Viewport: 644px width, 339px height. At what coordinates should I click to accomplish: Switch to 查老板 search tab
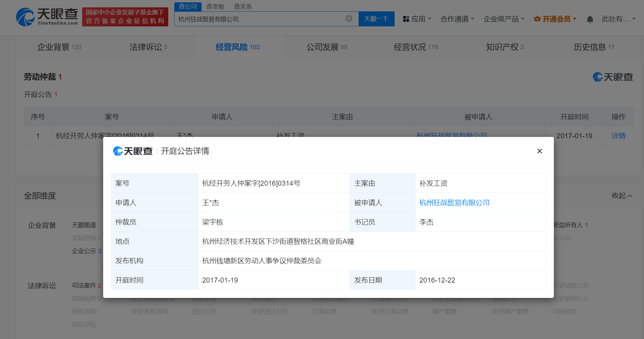pos(215,7)
